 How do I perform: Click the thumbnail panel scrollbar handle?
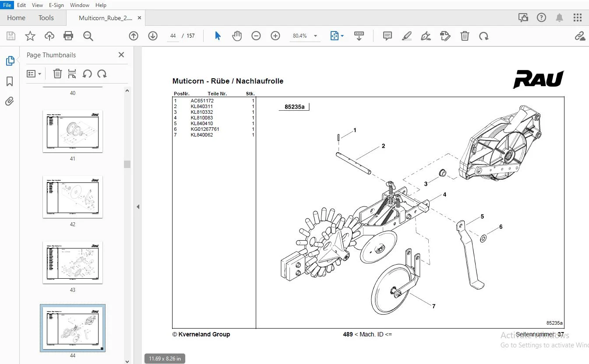tap(127, 164)
